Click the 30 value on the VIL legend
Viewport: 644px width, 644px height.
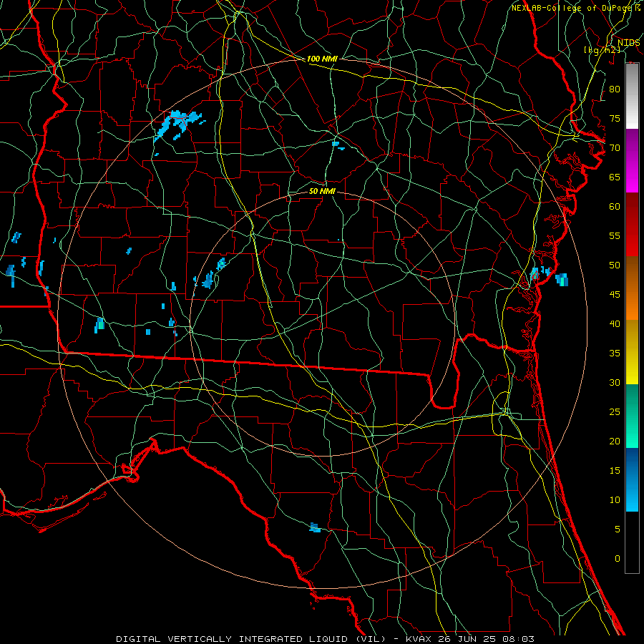point(615,382)
